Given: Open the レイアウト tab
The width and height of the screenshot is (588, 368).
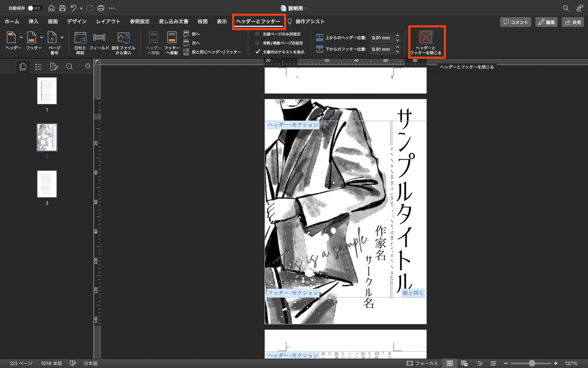Looking at the screenshot, I should tap(108, 22).
